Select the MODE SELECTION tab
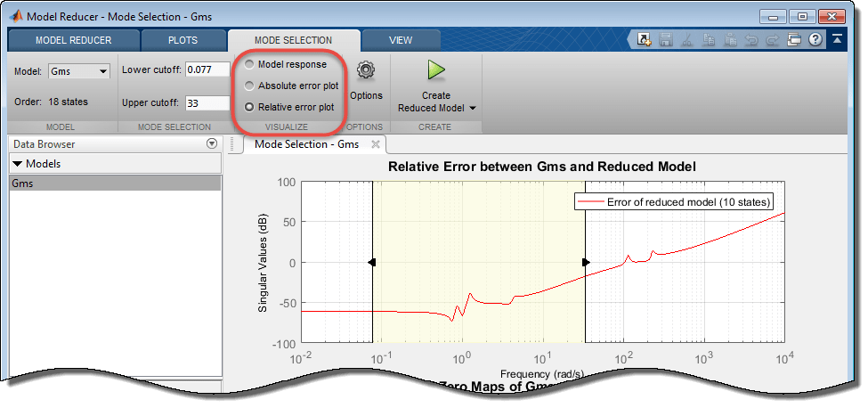868x408 pixels. pyautogui.click(x=294, y=40)
